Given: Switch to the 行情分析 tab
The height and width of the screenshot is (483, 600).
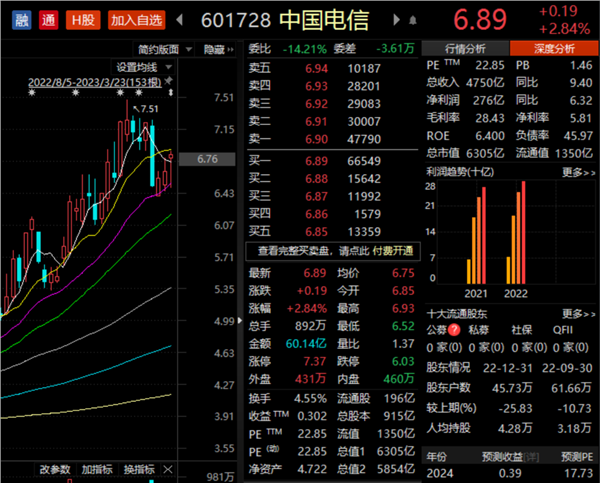Looking at the screenshot, I should [463, 48].
